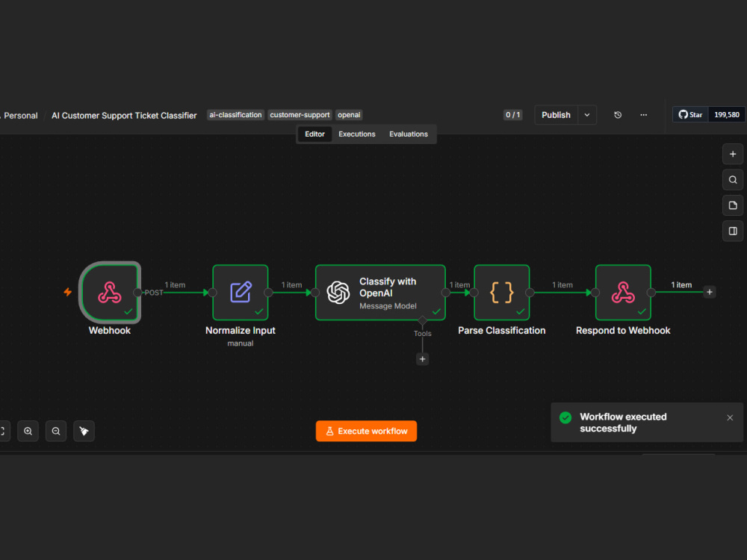The height and width of the screenshot is (560, 747).
Task: Open the canvas search icon
Action: (x=733, y=180)
